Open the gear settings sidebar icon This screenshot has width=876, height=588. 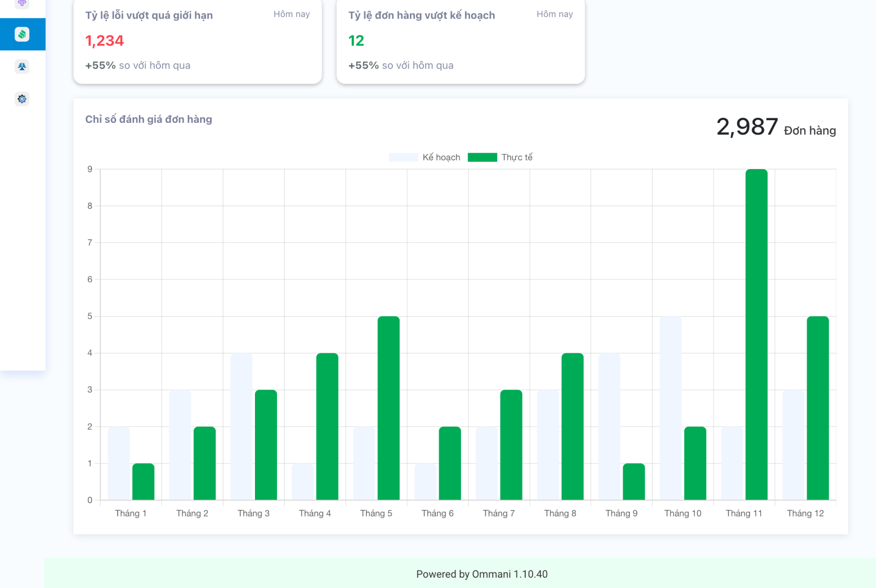(x=22, y=99)
